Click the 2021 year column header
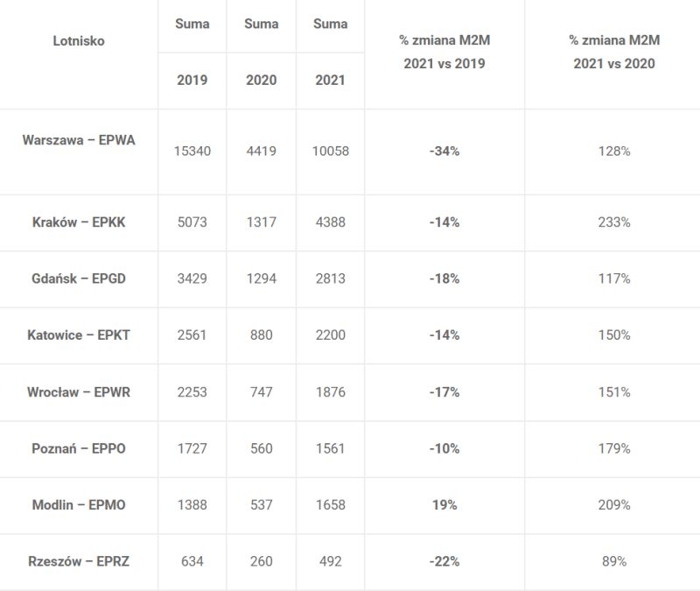The image size is (700, 591). pos(331,80)
